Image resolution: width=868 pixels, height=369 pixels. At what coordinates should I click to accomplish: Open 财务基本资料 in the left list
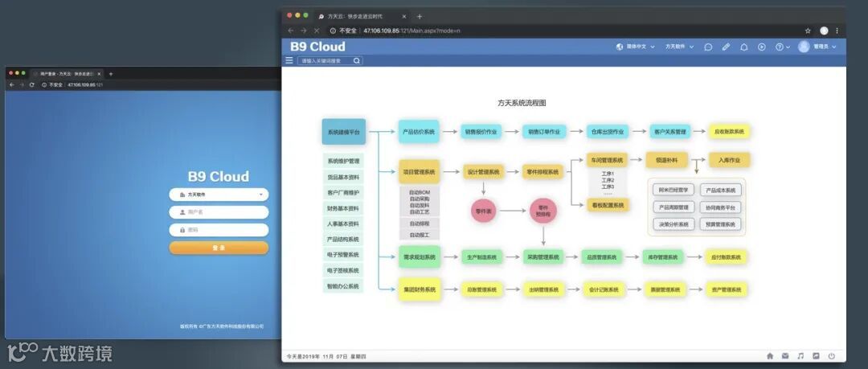tap(343, 209)
